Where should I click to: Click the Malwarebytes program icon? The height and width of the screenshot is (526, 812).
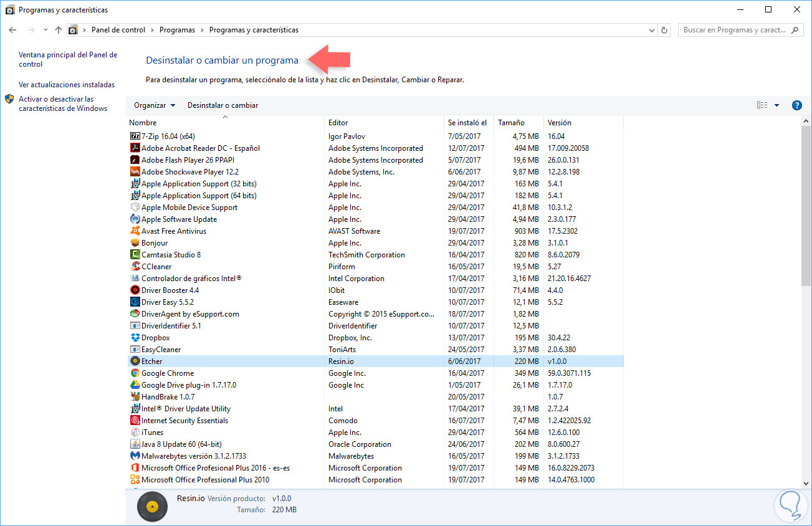[x=135, y=456]
